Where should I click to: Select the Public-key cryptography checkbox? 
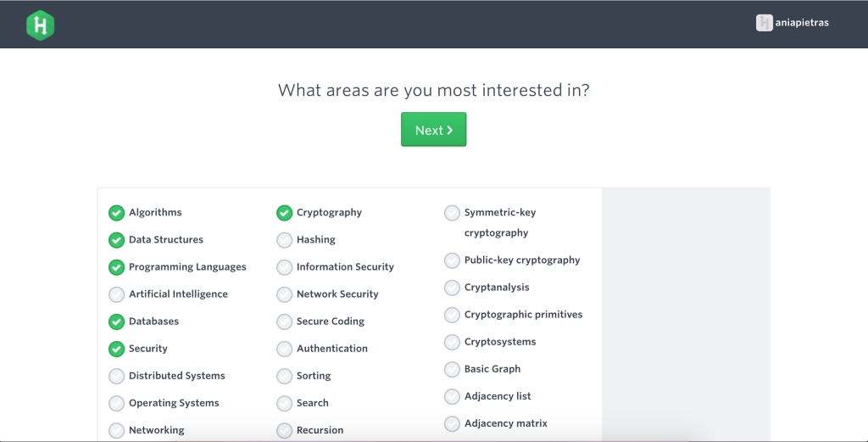click(x=452, y=260)
